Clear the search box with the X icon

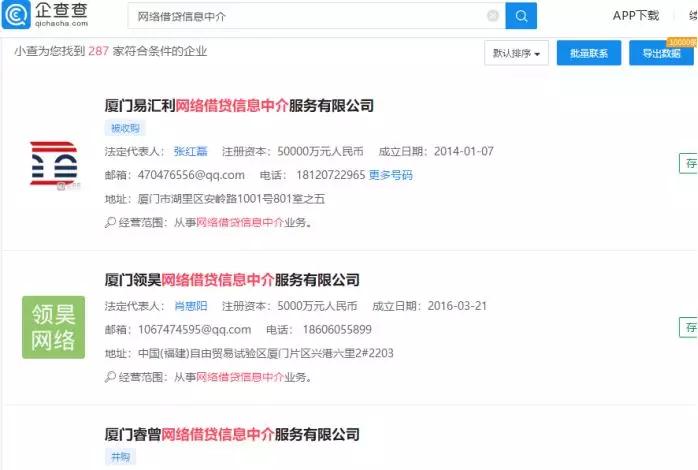tap(493, 16)
